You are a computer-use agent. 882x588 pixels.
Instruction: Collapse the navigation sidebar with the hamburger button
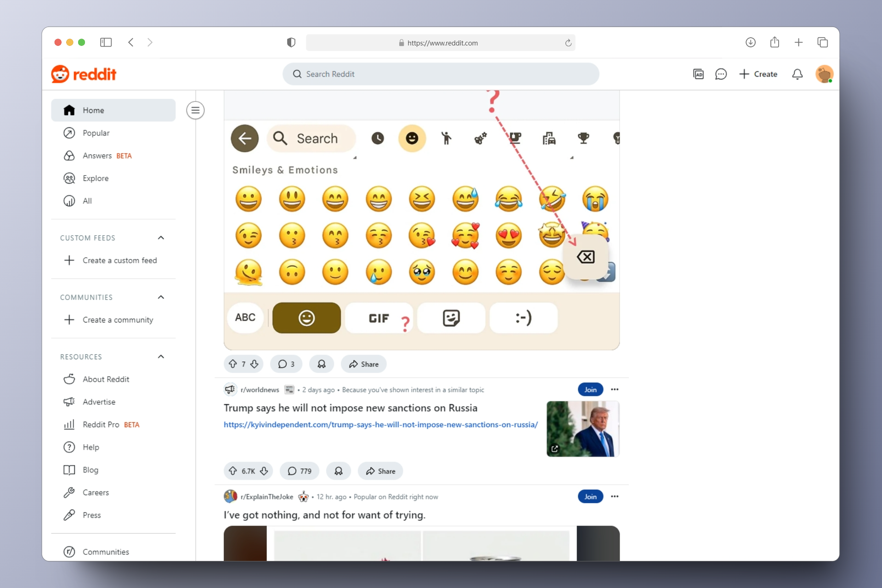[x=195, y=110]
